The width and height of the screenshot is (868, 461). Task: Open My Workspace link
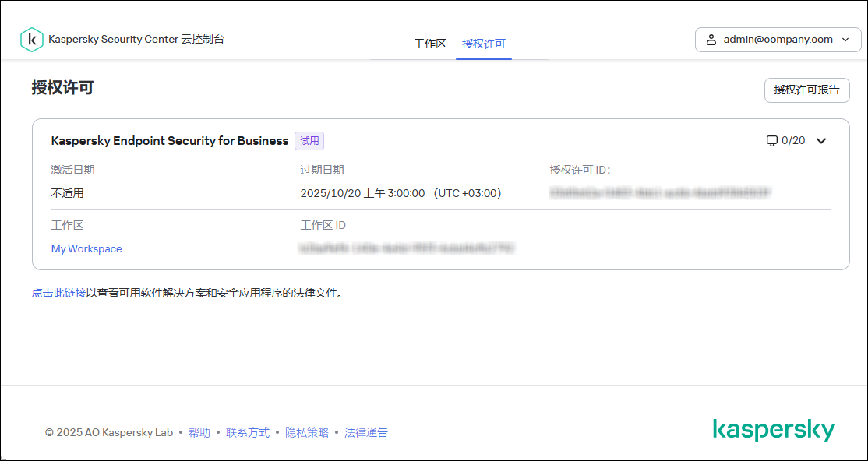pyautogui.click(x=86, y=248)
